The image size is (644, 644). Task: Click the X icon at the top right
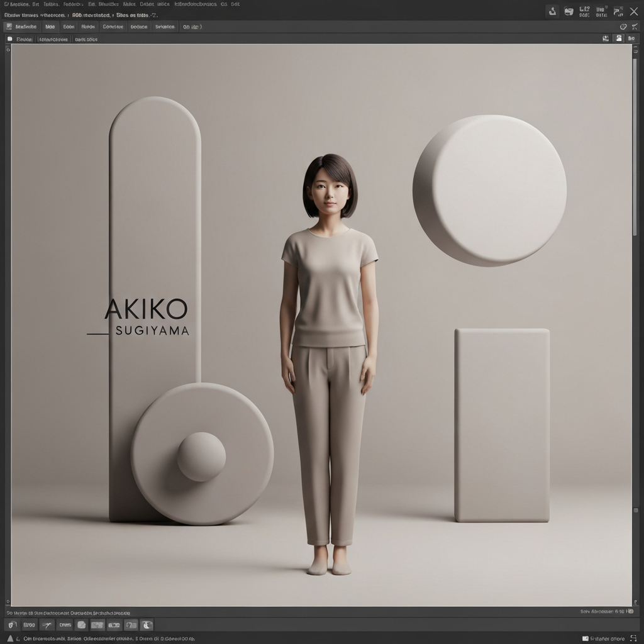[x=634, y=11]
